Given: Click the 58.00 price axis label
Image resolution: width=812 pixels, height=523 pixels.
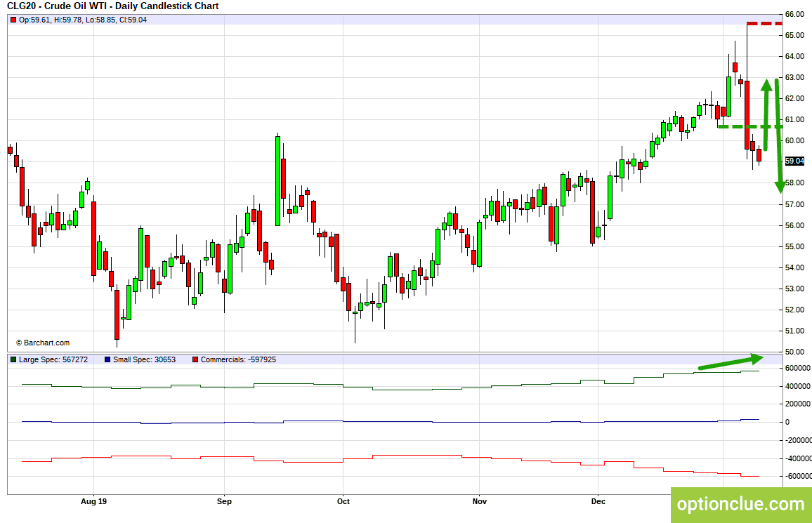Looking at the screenshot, I should [794, 183].
